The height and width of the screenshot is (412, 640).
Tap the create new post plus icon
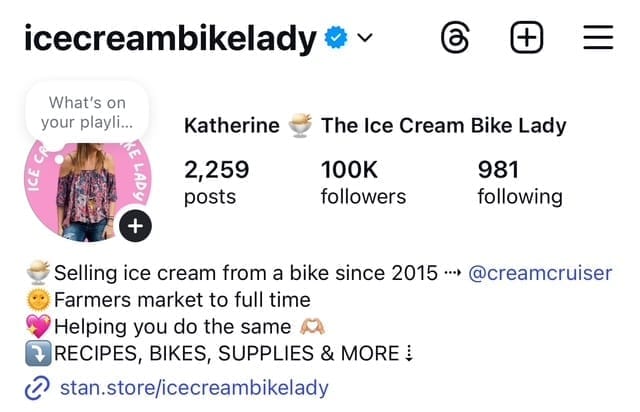[527, 39]
